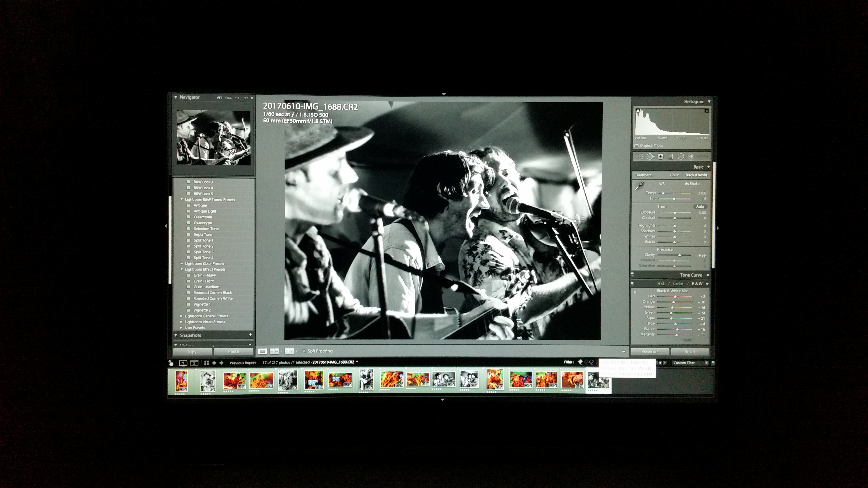Select Before/After top-bottom view icon
Screen dimensions: 868x488
tap(289, 351)
